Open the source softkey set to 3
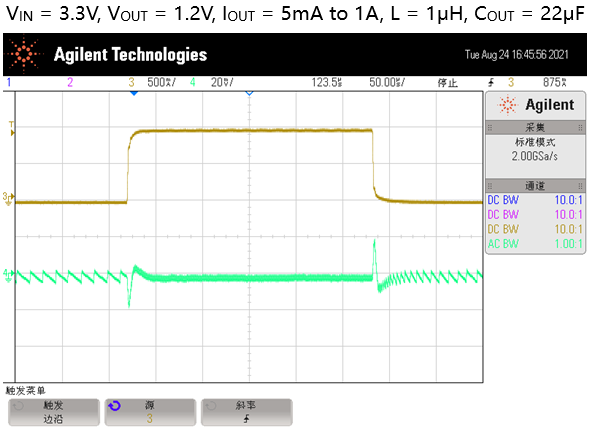 [150, 412]
